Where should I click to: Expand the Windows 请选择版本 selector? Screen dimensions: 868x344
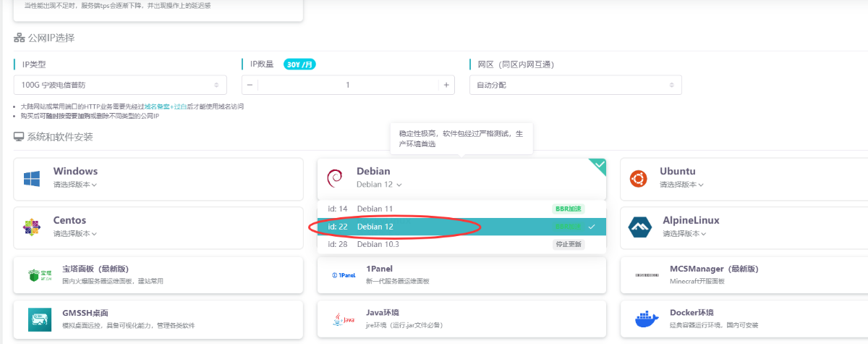pos(75,185)
